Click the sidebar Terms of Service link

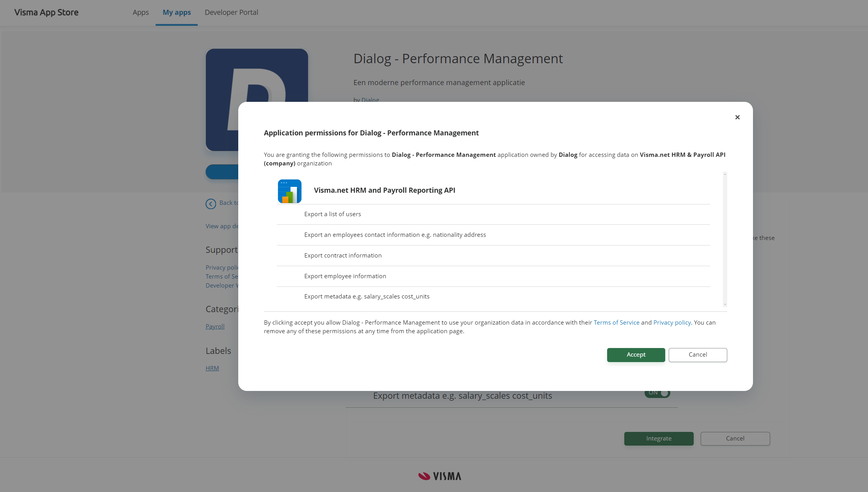point(222,276)
